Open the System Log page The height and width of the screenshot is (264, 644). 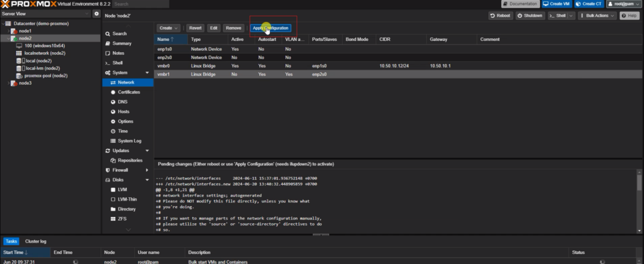[129, 141]
